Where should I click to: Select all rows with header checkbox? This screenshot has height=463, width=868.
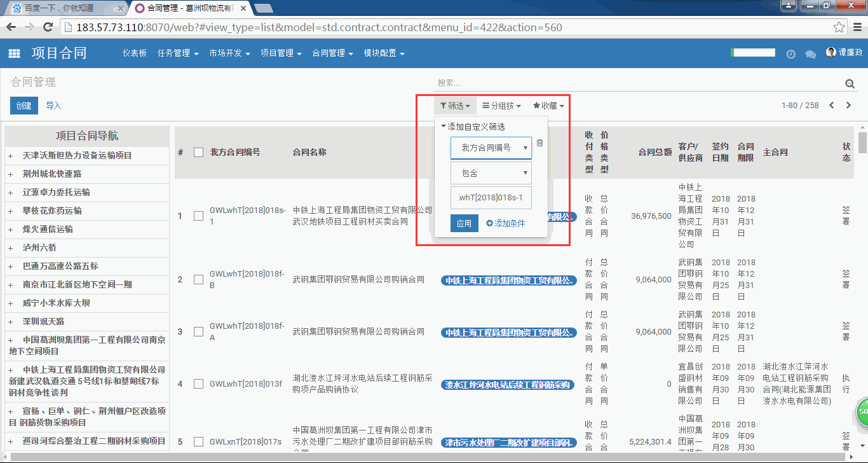click(199, 153)
